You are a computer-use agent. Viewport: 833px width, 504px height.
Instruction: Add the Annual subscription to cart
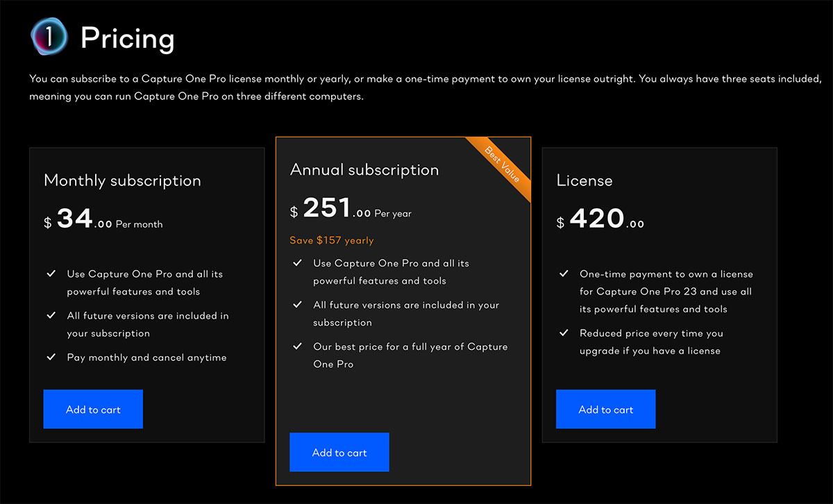pos(339,453)
